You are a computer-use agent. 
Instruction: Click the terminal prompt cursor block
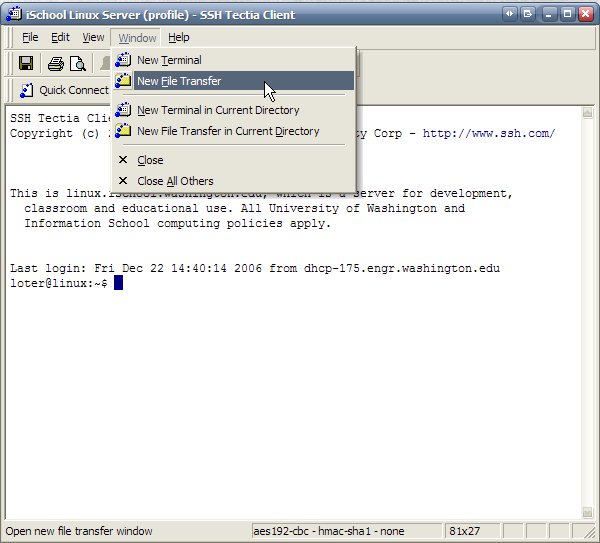tap(118, 283)
